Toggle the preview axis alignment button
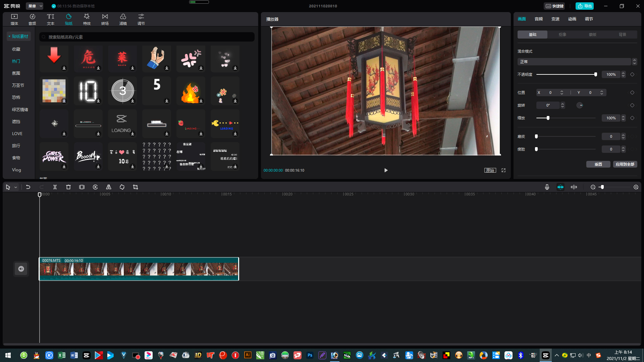This screenshot has width=644, height=362. [x=574, y=187]
